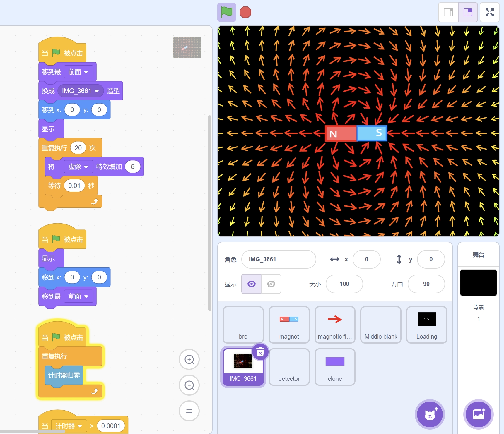Switch to large stage layout
504x434 pixels.
pos(468,12)
